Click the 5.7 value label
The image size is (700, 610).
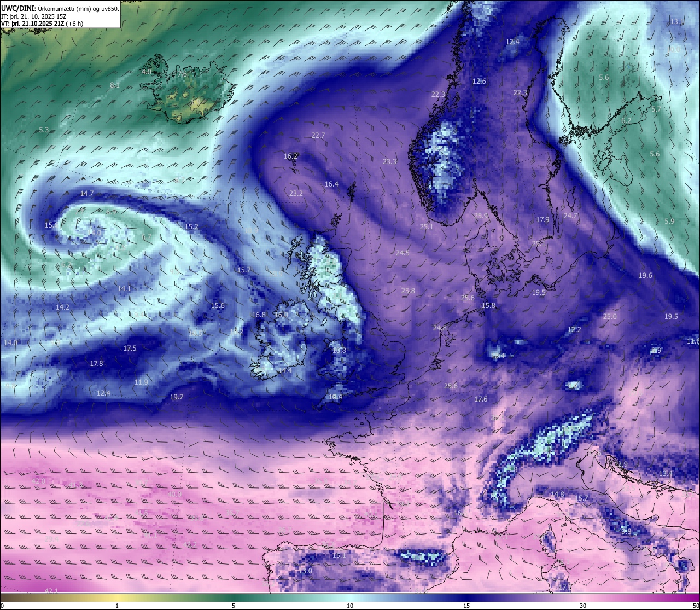656,109
